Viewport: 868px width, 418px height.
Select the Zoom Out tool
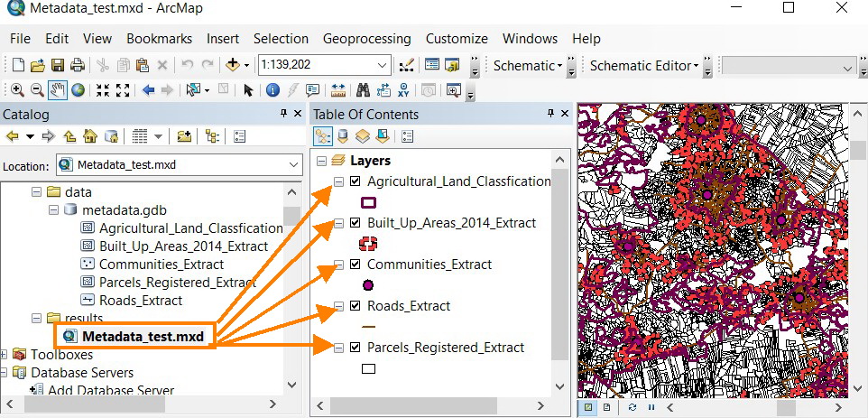click(x=36, y=90)
